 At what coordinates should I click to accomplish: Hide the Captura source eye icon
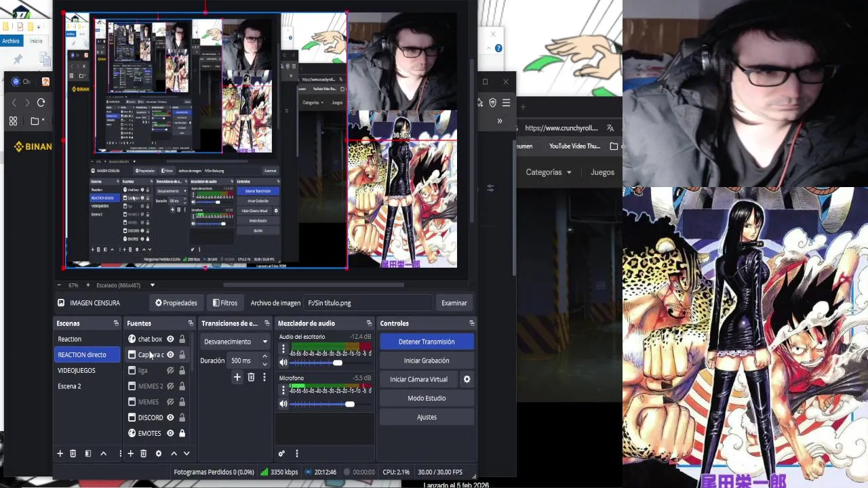point(170,354)
